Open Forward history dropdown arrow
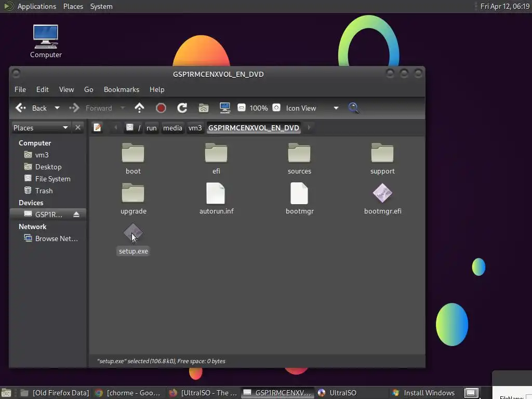 123,108
